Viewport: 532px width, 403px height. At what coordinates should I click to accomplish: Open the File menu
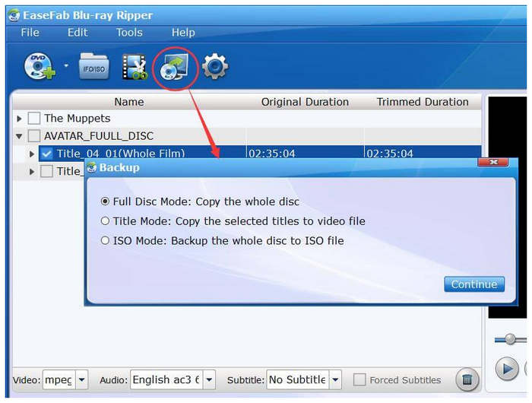30,33
